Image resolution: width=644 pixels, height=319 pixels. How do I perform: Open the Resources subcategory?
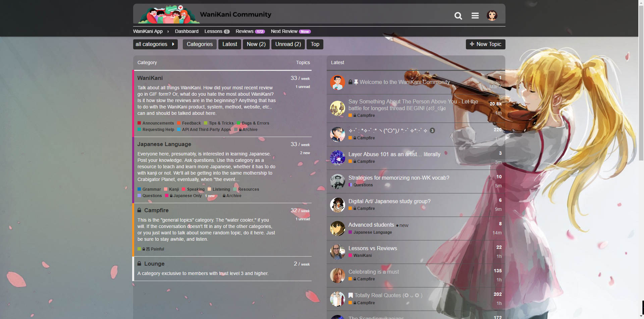246,189
